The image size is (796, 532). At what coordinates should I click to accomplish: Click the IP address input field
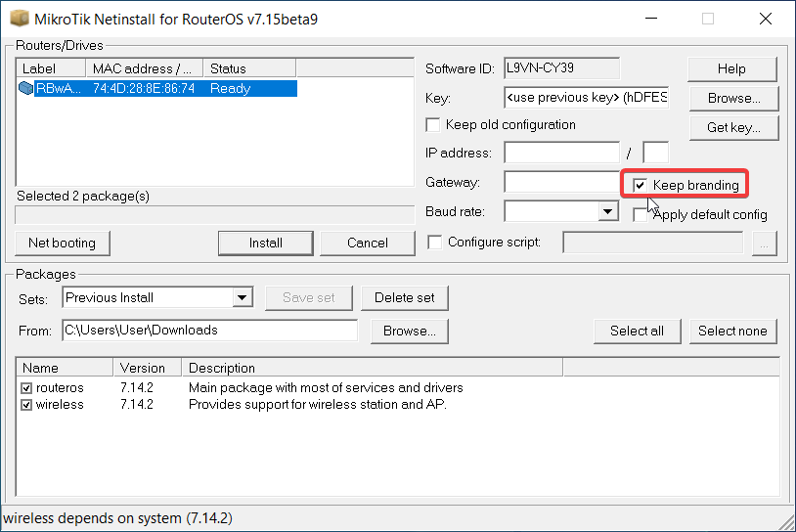(x=561, y=153)
